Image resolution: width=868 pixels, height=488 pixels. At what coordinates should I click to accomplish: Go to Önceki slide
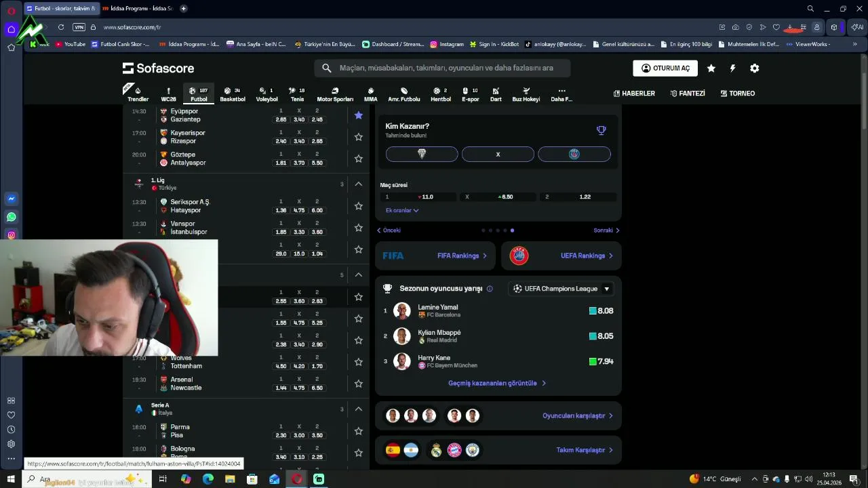[x=389, y=230]
